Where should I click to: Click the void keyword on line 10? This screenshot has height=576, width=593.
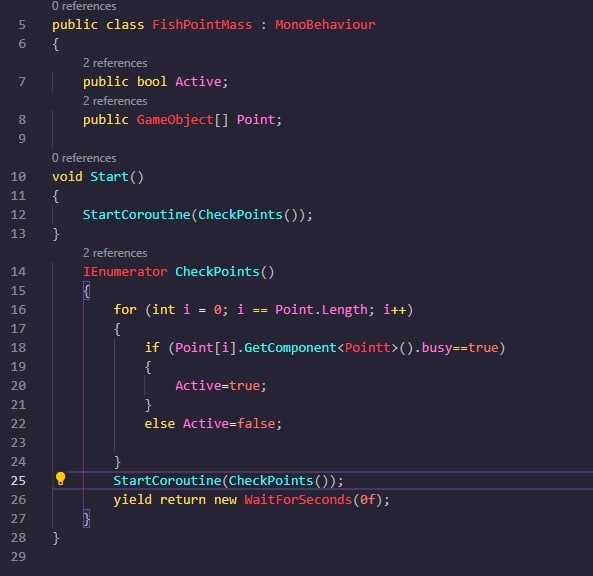coord(67,177)
